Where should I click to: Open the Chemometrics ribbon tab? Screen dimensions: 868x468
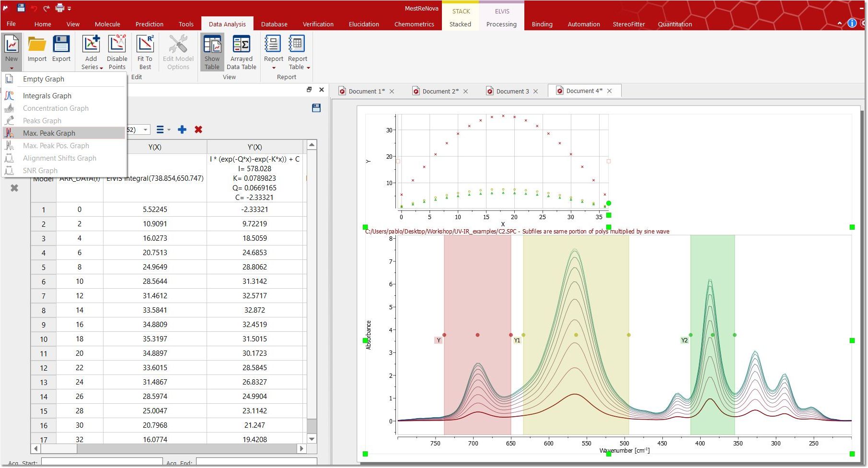414,24
